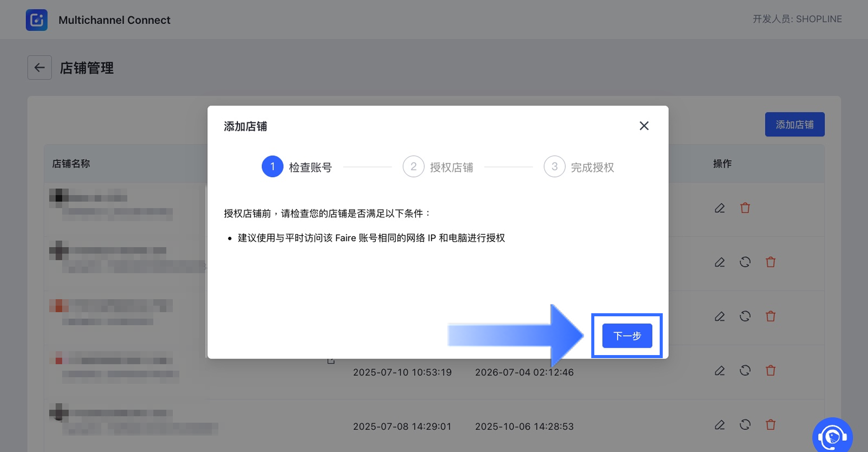Refresh authorization for the 2025-07-08 14:29:01 store

click(745, 424)
